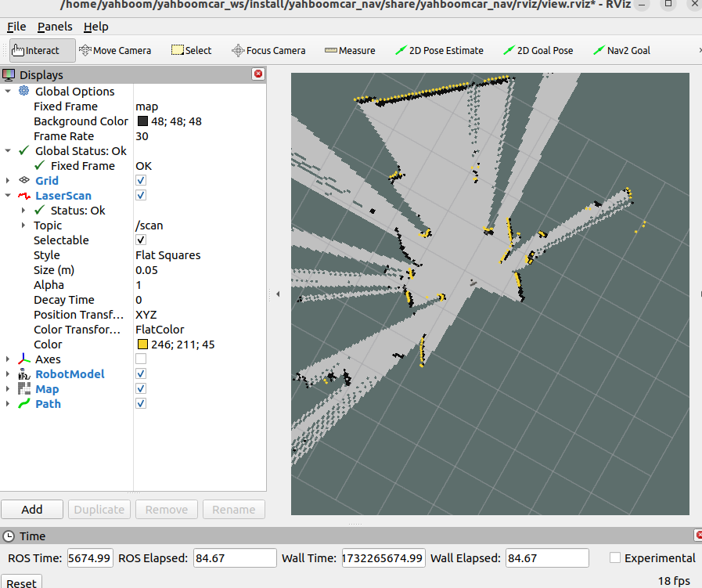This screenshot has width=702, height=588.
Task: Collapse the Global Options tree node
Action: coord(8,92)
